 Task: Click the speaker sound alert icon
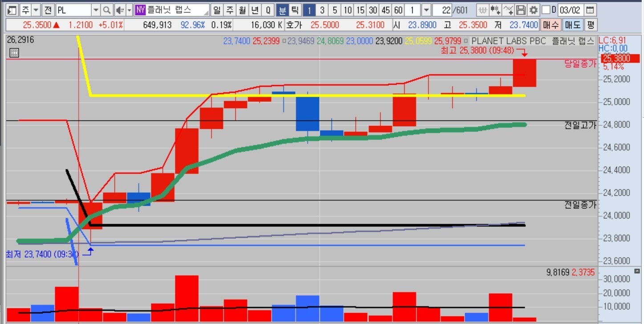120,10
